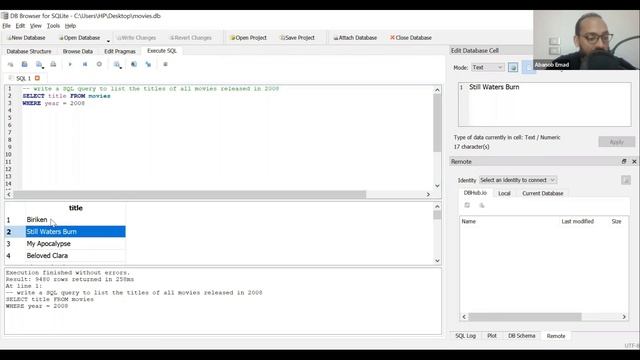Click the Comment SQL lines icon
Screen dimensions: 640x360
tap(165, 64)
